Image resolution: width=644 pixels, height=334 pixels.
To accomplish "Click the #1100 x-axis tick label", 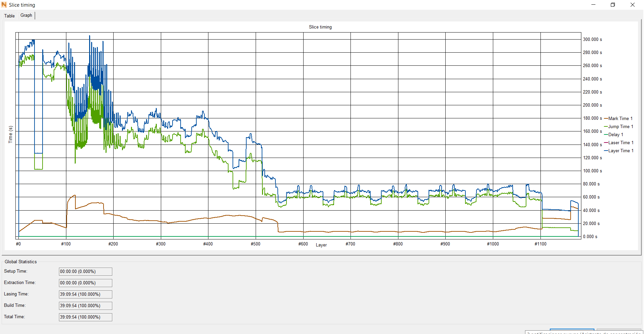I will 540,244.
